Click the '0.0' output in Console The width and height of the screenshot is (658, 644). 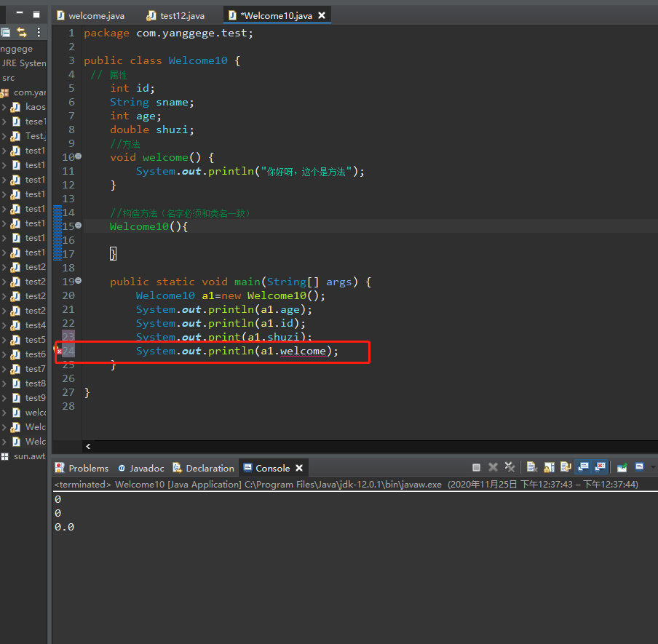point(64,527)
